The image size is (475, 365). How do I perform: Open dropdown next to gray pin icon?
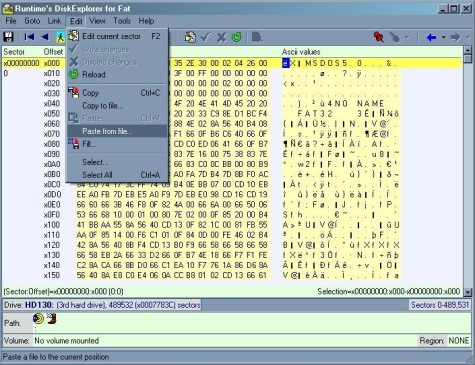(407, 37)
